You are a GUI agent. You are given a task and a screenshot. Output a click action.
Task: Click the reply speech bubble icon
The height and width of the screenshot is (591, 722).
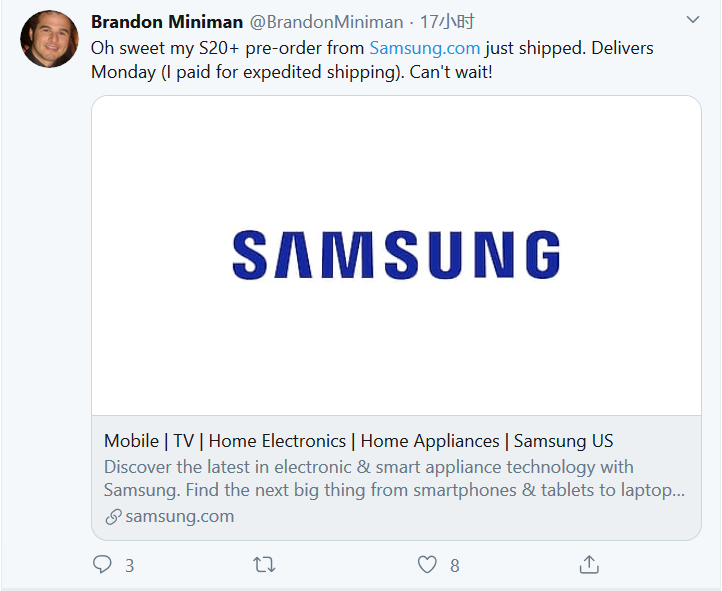pyautogui.click(x=102, y=565)
